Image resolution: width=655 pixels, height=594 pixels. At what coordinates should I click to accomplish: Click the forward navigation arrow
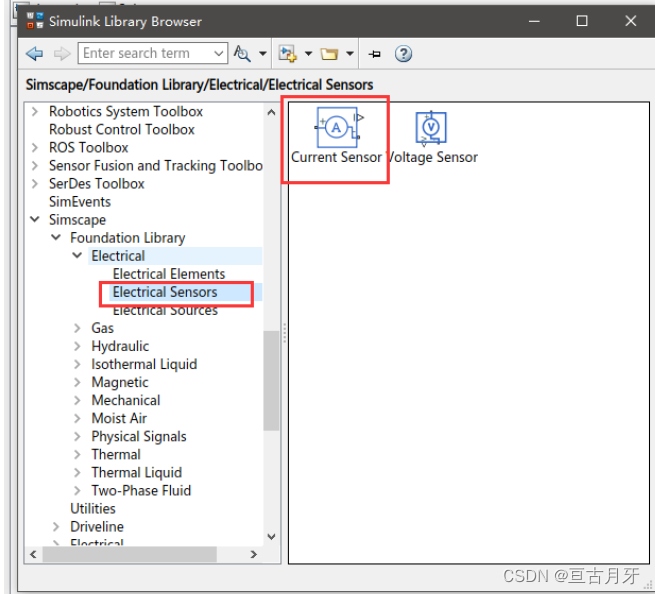point(62,53)
